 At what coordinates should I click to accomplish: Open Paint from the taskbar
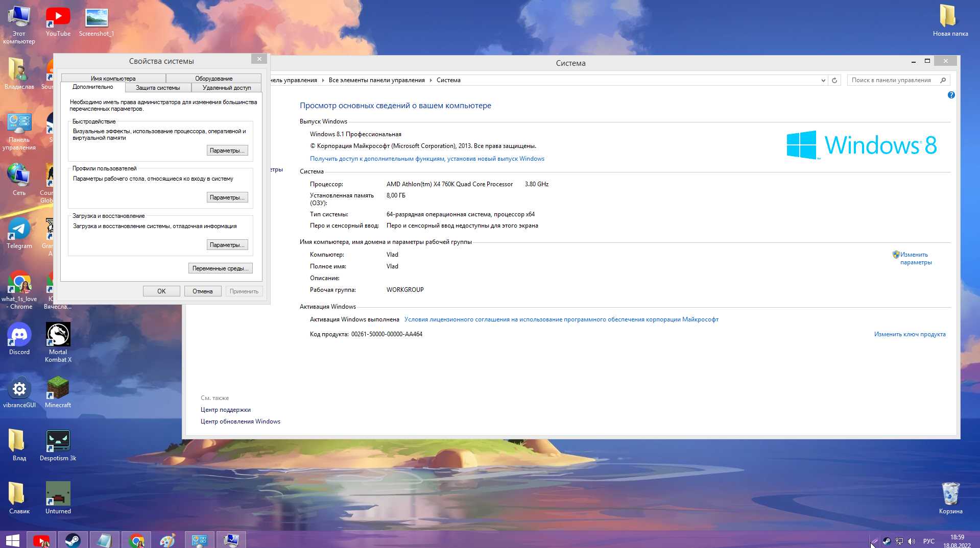(x=168, y=540)
